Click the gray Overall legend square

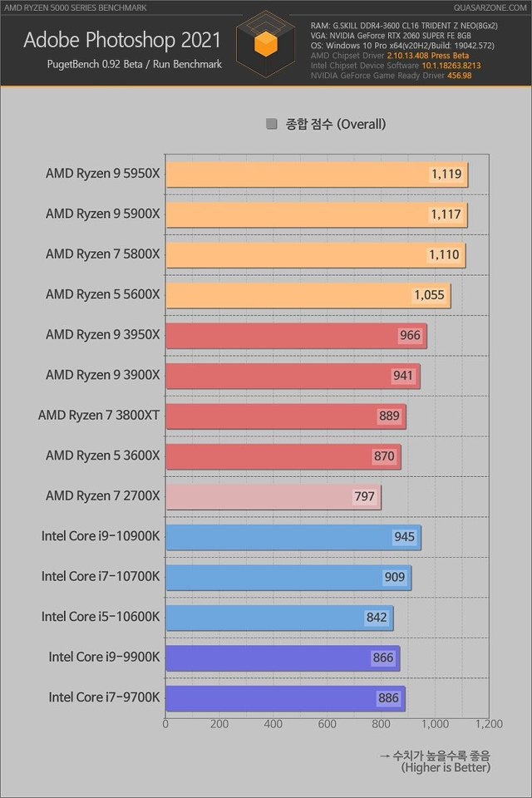click(x=271, y=124)
